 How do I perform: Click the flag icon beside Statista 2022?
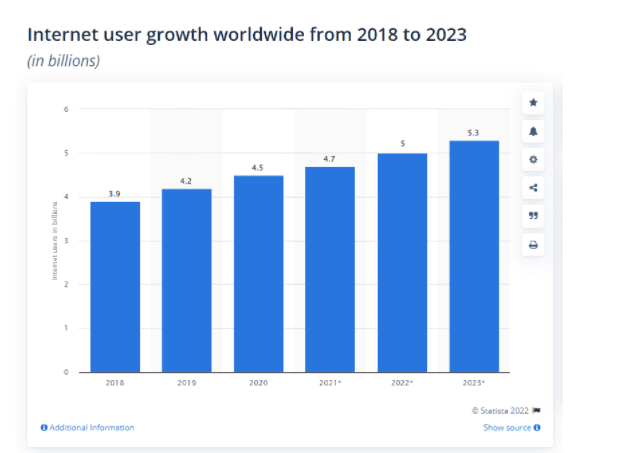pyautogui.click(x=537, y=410)
